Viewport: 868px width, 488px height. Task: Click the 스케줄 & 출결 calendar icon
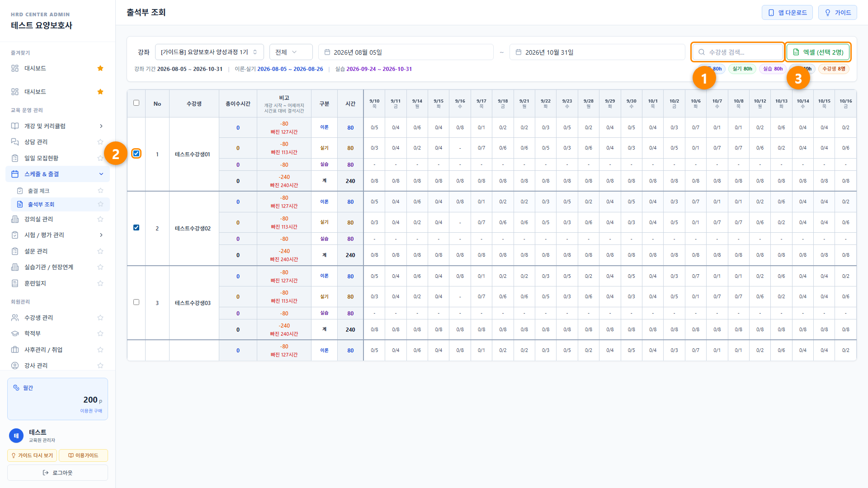pyautogui.click(x=15, y=174)
